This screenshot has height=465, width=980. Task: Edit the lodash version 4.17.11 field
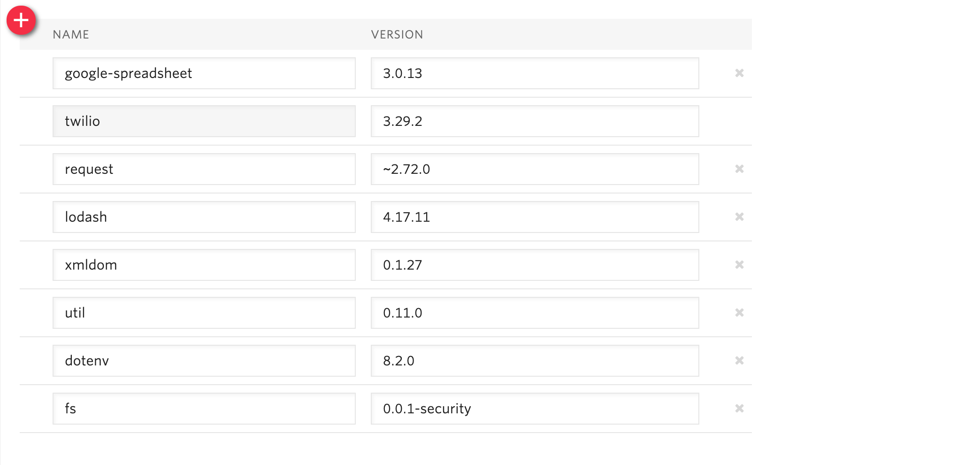(535, 217)
